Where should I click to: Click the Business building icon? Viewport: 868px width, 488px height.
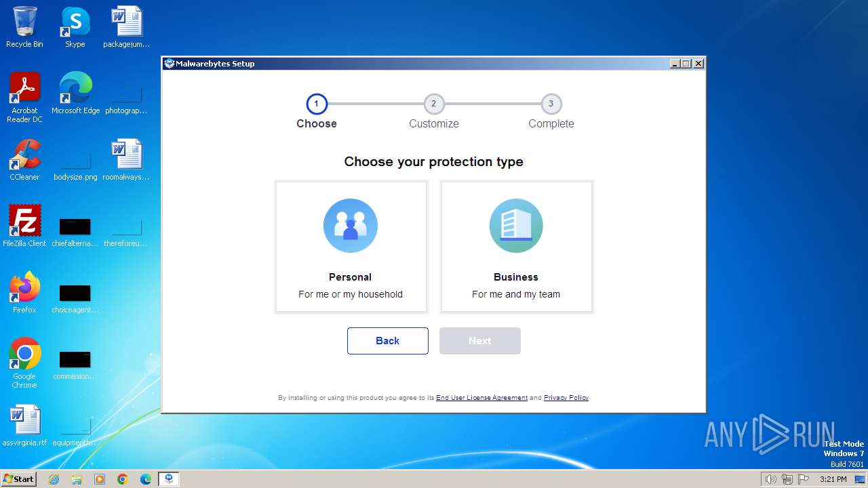[516, 226]
